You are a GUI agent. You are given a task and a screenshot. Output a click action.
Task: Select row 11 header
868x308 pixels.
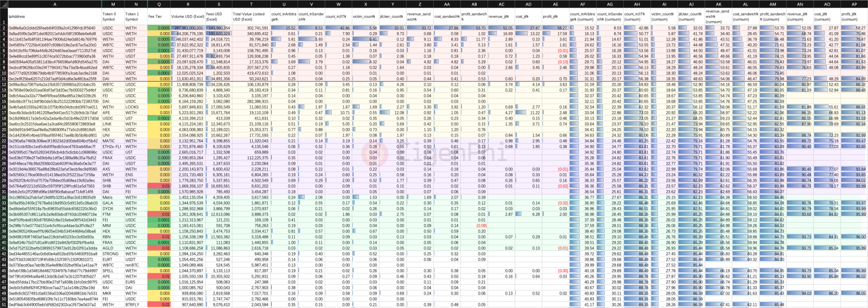tap(4, 79)
